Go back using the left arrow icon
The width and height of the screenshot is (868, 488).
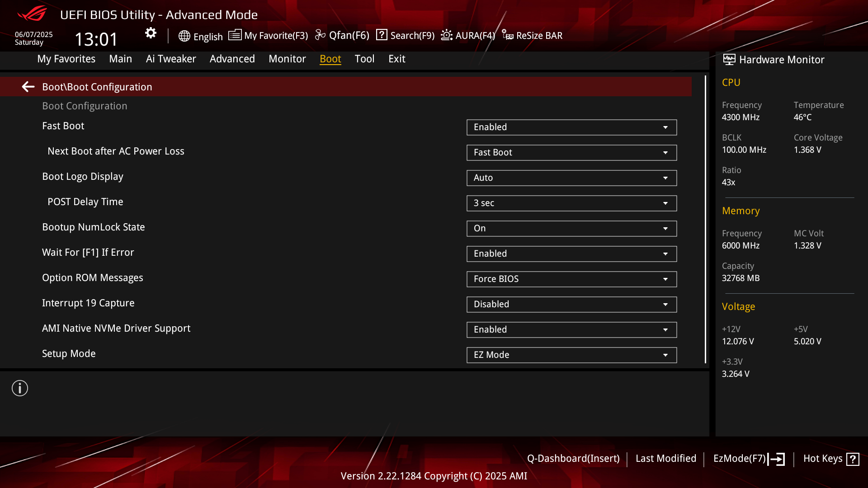click(28, 87)
